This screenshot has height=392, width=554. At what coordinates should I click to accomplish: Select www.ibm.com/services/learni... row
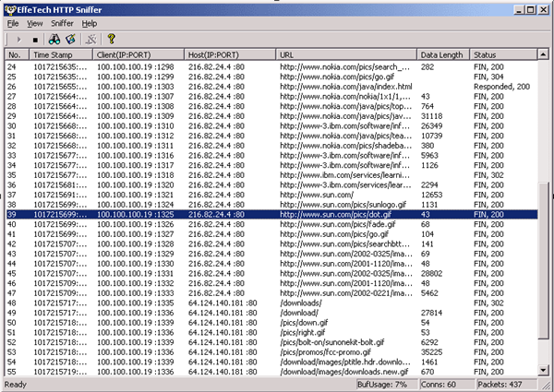pos(272,175)
